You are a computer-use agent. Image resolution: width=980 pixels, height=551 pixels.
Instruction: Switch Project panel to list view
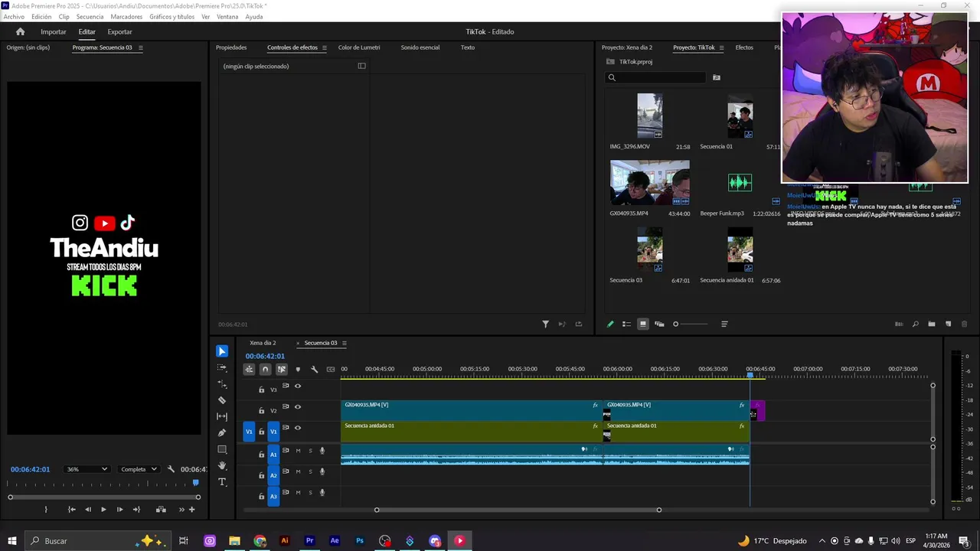[x=626, y=324]
